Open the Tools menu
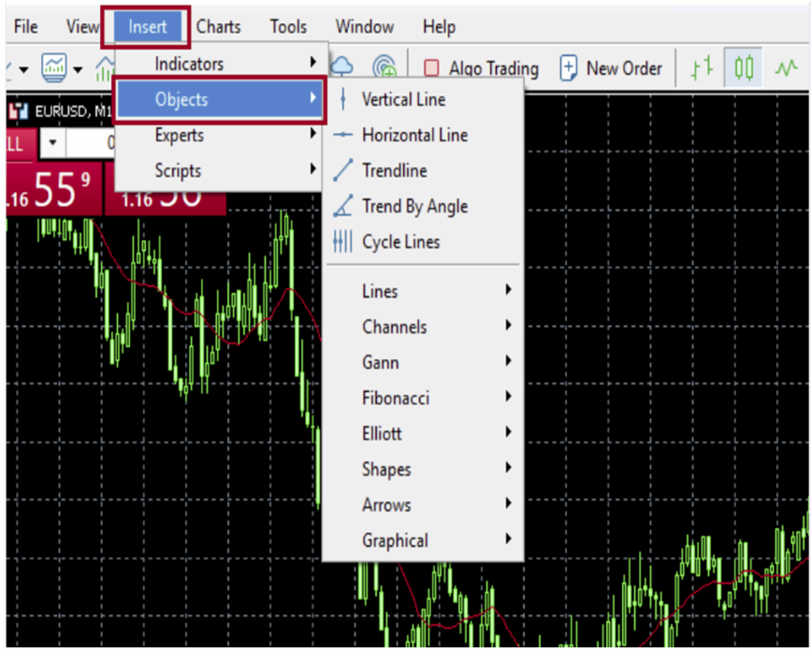The width and height of the screenshot is (812, 649). pos(288,27)
